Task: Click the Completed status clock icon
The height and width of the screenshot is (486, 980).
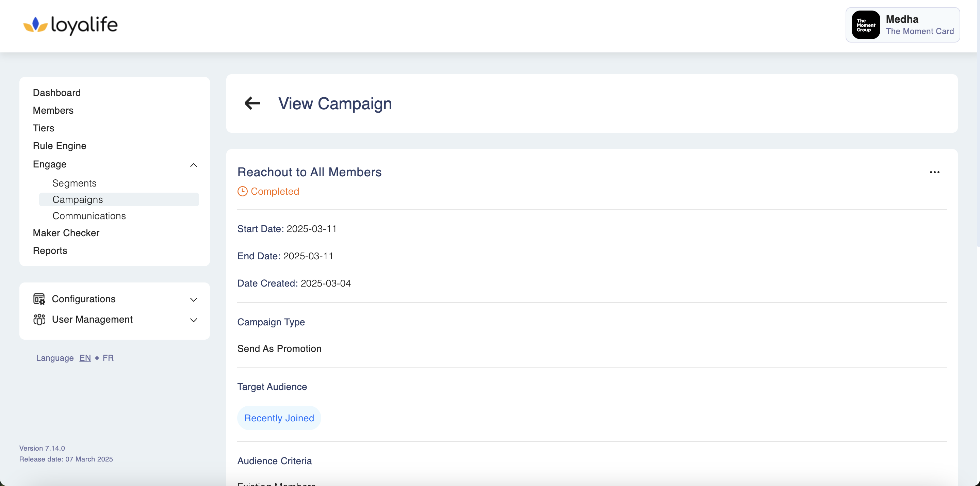Action: point(242,191)
